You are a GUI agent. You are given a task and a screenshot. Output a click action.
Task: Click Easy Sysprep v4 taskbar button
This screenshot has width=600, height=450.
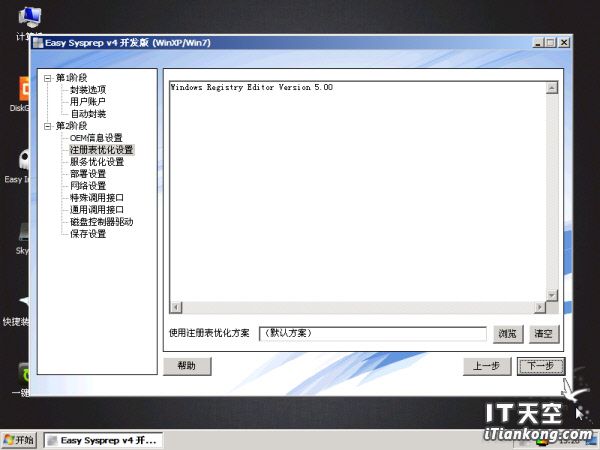click(103, 440)
